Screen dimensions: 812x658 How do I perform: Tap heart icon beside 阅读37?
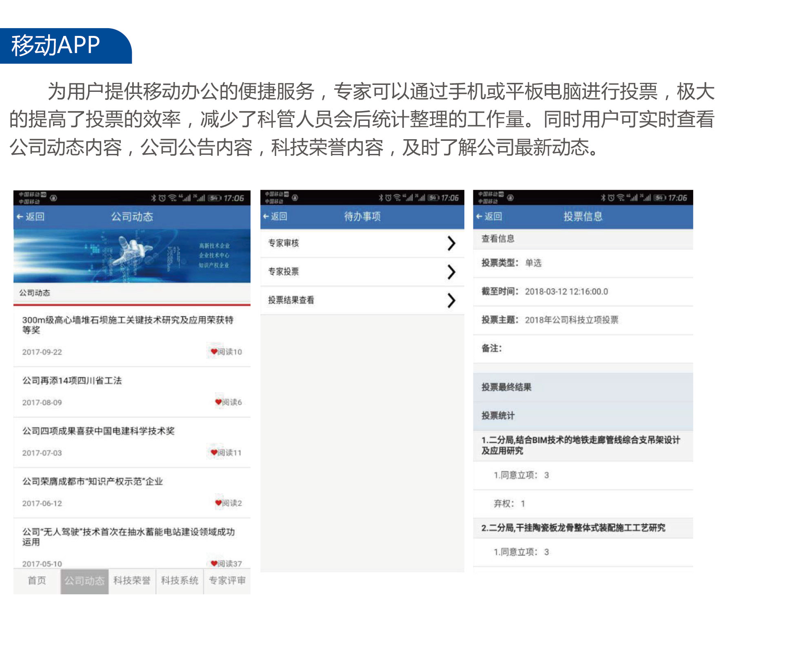click(214, 563)
